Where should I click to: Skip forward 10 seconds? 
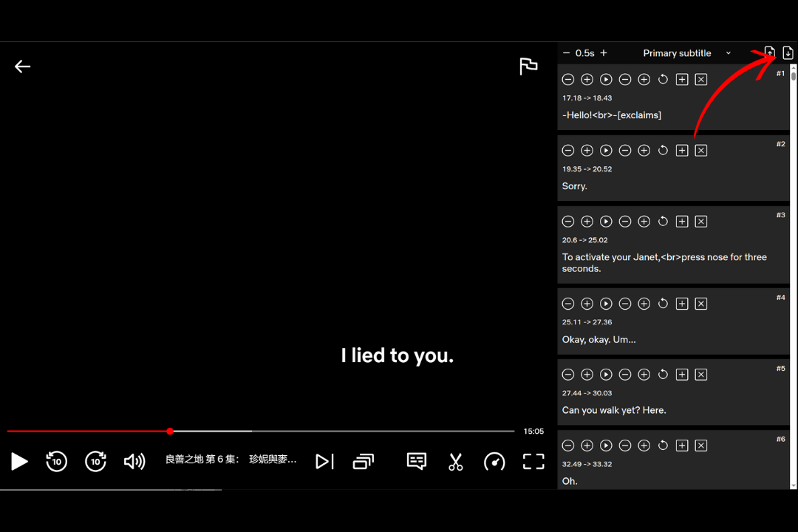click(x=96, y=462)
